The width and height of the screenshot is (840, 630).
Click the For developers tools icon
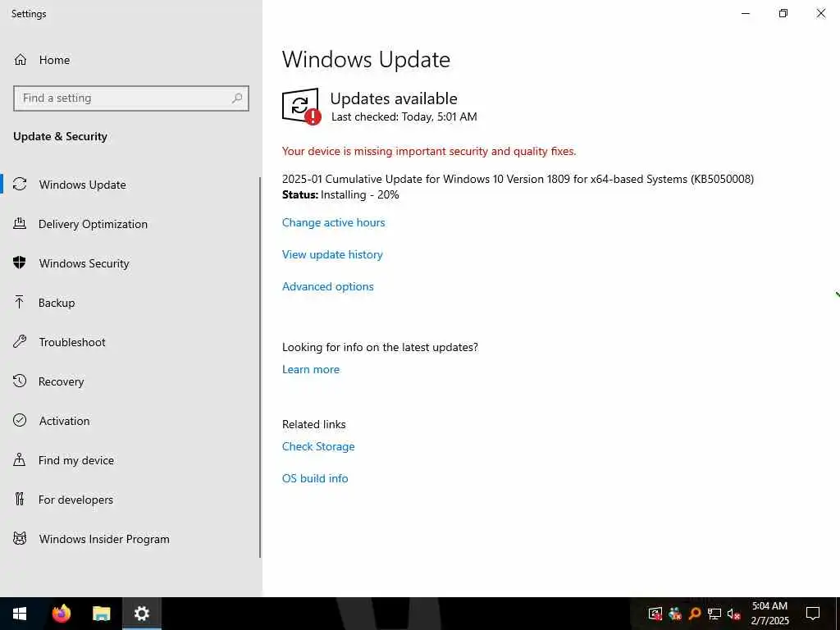[20, 499]
